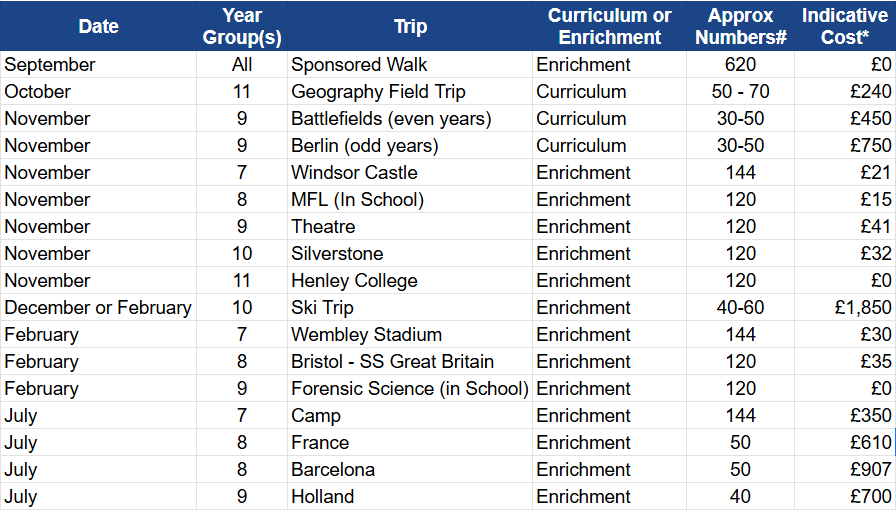Click the Wembley Stadium cell

click(410, 334)
